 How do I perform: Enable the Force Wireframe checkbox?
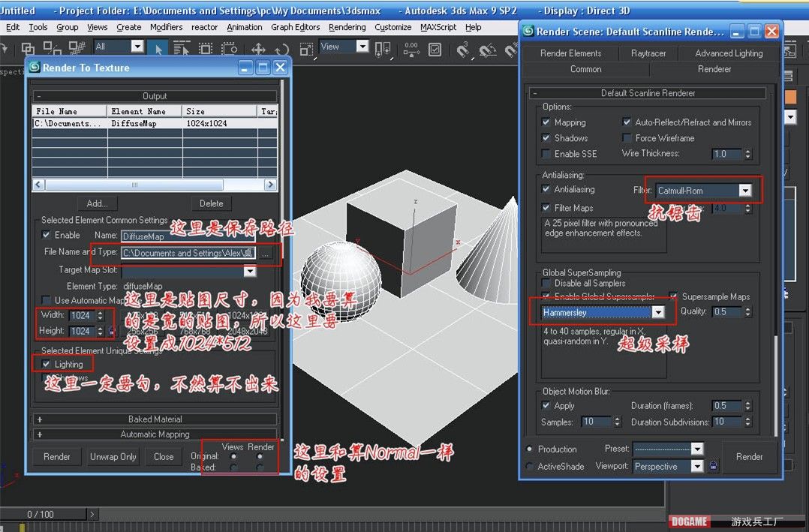[x=627, y=138]
